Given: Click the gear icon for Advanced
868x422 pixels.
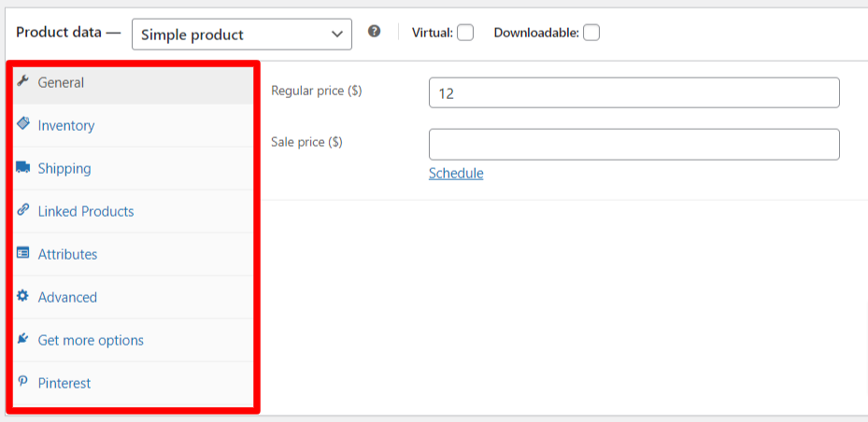Looking at the screenshot, I should (23, 297).
